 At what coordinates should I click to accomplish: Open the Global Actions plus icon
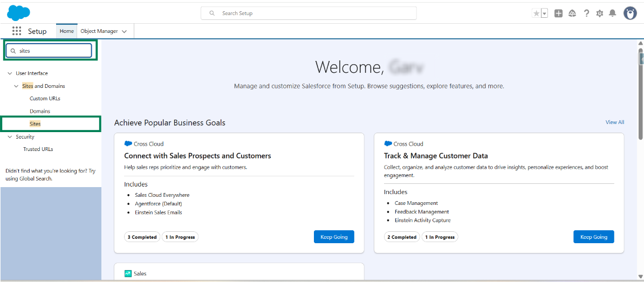point(558,13)
